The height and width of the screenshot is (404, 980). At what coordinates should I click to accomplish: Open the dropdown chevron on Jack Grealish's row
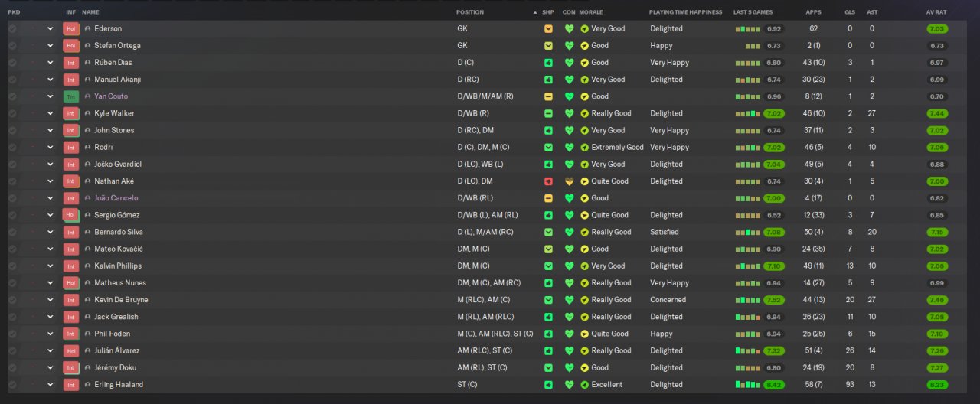51,317
